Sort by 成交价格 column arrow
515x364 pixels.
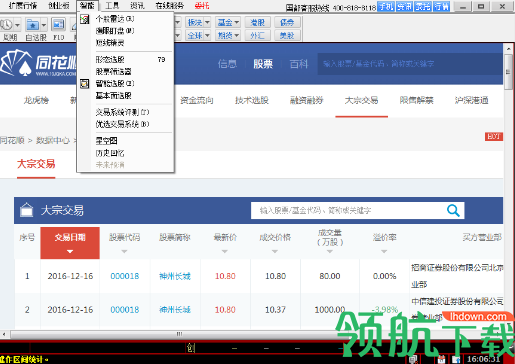275,252
